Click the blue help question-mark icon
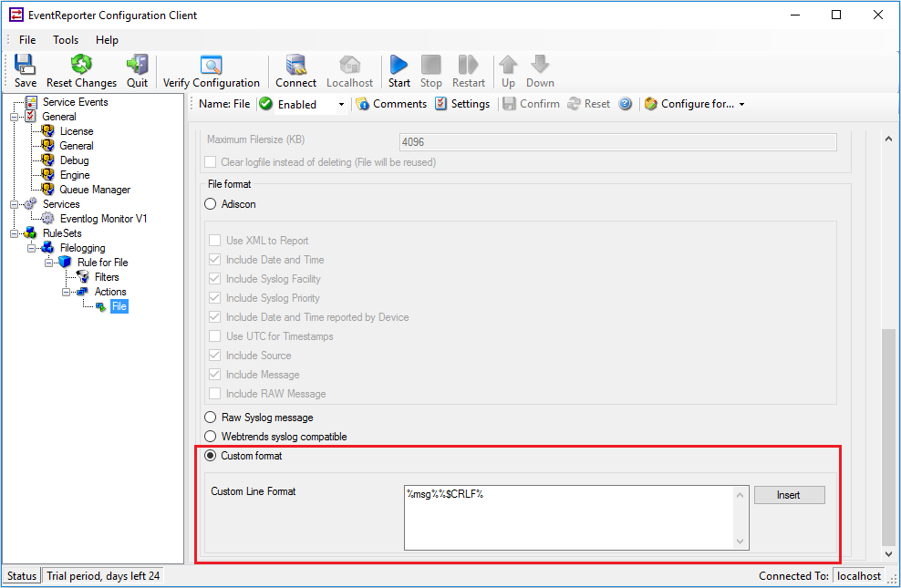 pyautogui.click(x=626, y=104)
